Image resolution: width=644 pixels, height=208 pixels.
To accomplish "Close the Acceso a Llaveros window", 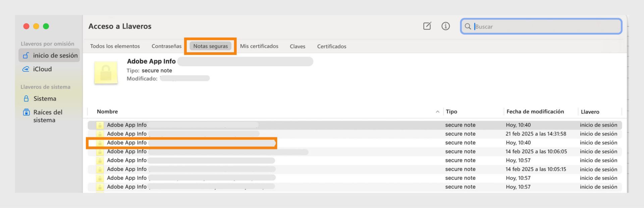I will point(26,26).
